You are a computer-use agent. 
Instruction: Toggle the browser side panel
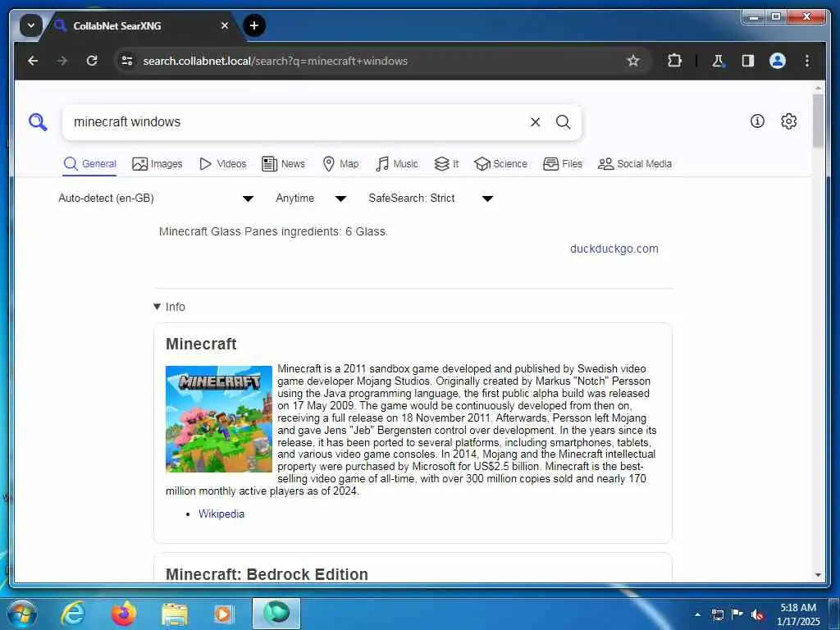(x=748, y=61)
